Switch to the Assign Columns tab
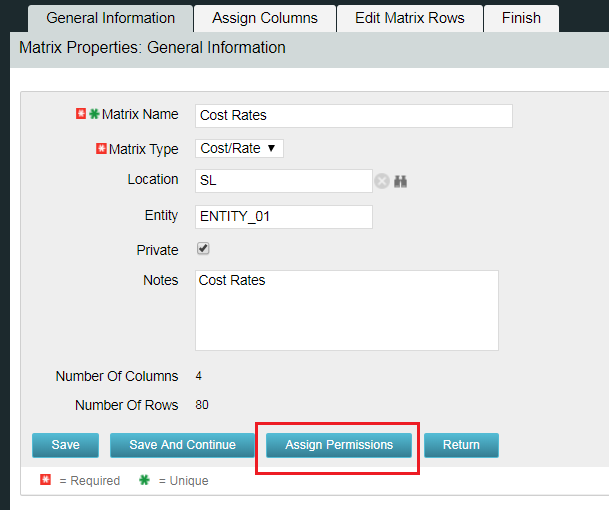 click(265, 18)
